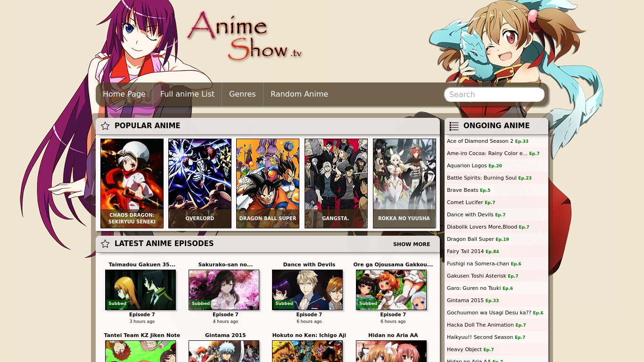
Task: View the Rokka no Yuusha poster
Action: 404,183
